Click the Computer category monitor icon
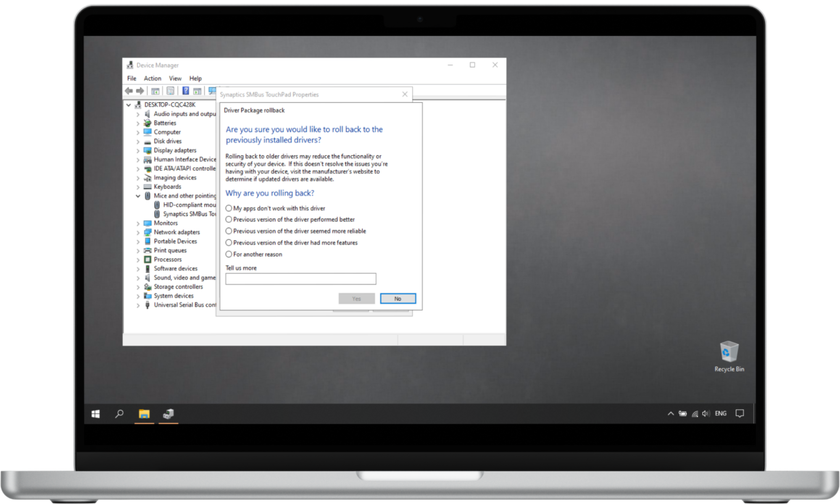 147,132
